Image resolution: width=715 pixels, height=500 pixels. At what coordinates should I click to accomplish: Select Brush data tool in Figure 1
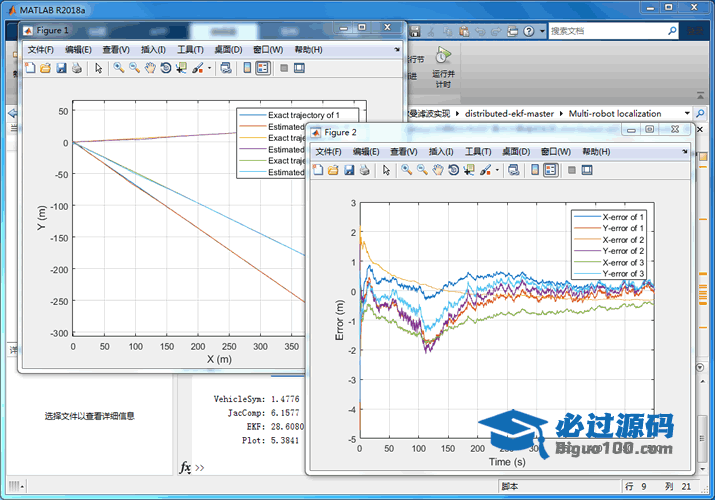tap(198, 68)
